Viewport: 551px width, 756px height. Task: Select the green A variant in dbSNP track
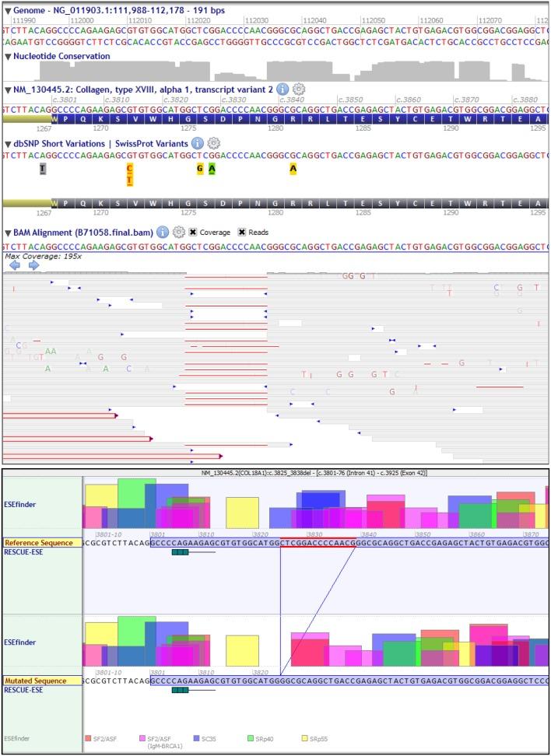point(212,168)
